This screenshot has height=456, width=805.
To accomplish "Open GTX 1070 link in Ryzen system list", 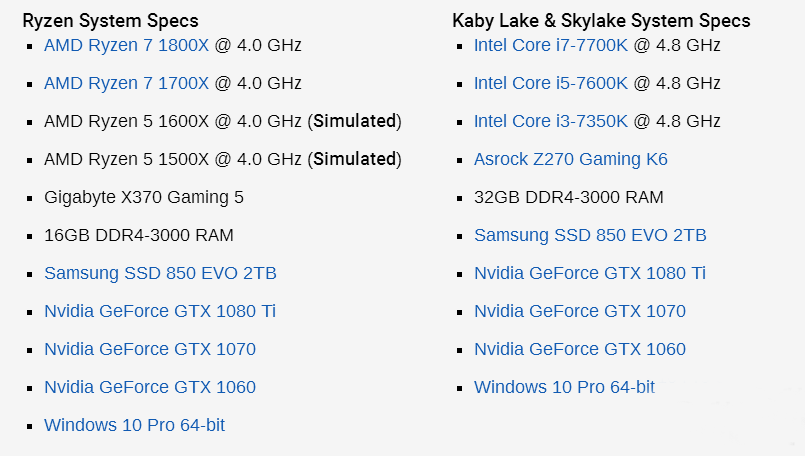I will [150, 349].
